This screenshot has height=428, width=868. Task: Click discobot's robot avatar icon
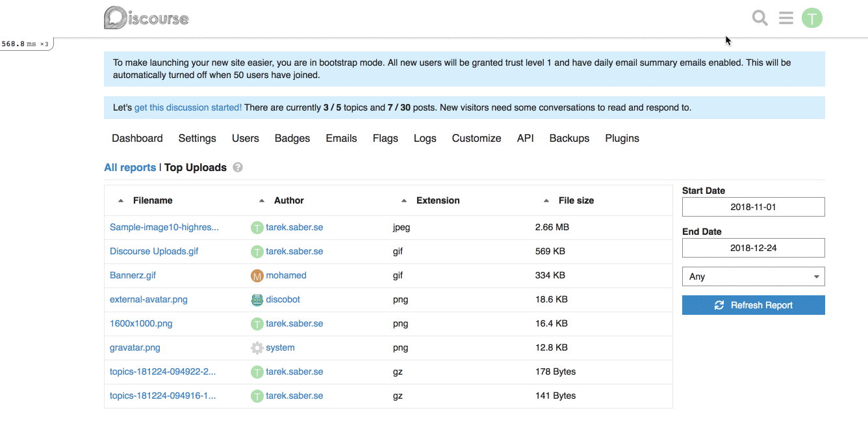257,300
